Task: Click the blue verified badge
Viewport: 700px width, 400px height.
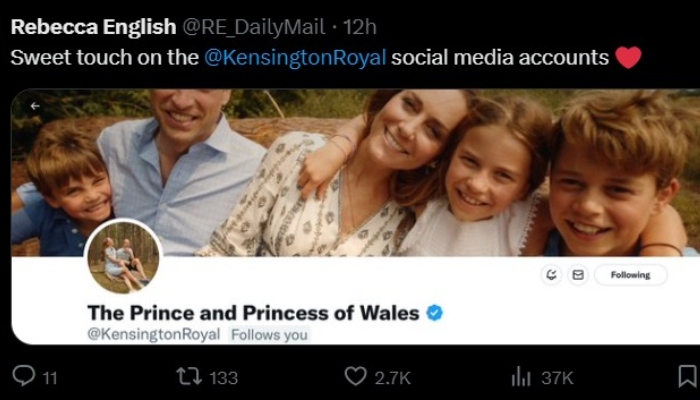Action: click(x=434, y=313)
